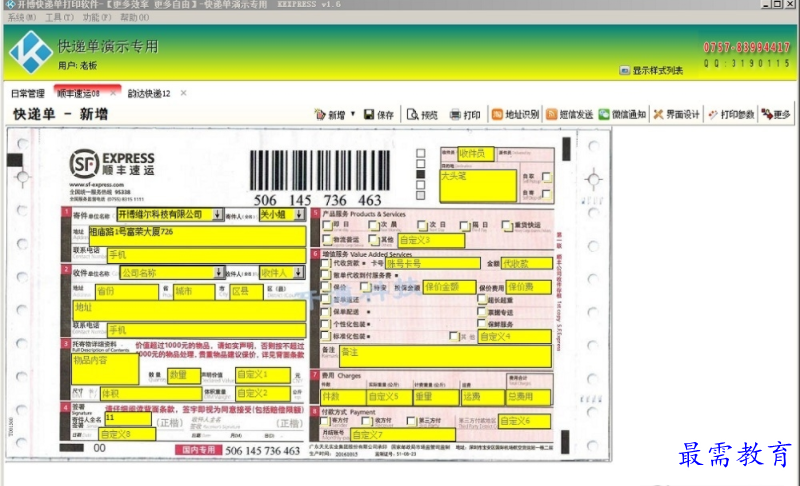Tick the 超长超重 checkbox
Viewport: 800px width, 486px height.
point(482,299)
